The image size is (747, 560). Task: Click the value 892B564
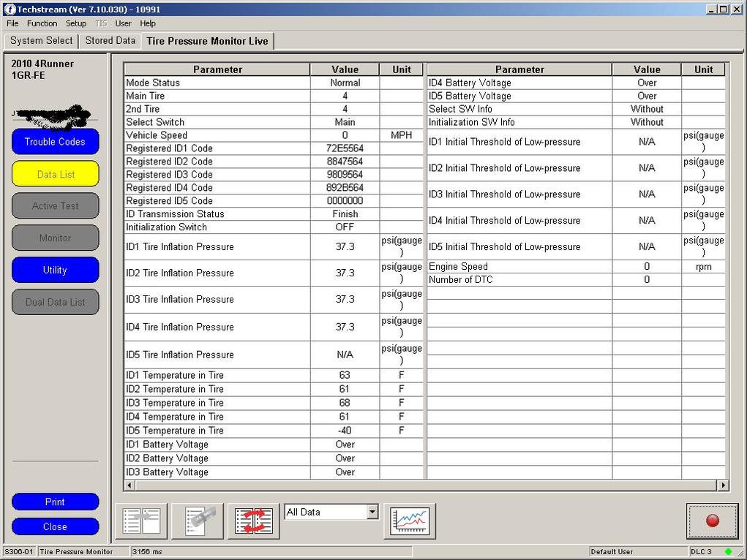click(345, 188)
